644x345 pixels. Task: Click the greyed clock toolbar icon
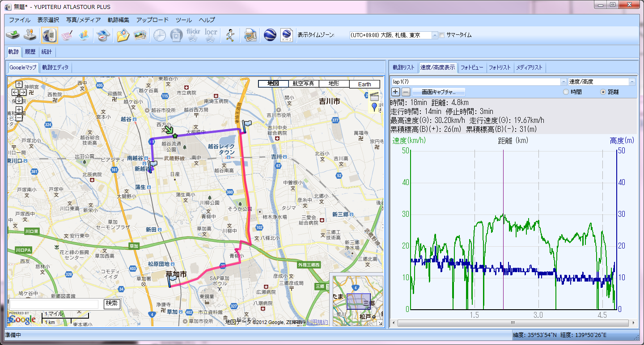click(159, 35)
